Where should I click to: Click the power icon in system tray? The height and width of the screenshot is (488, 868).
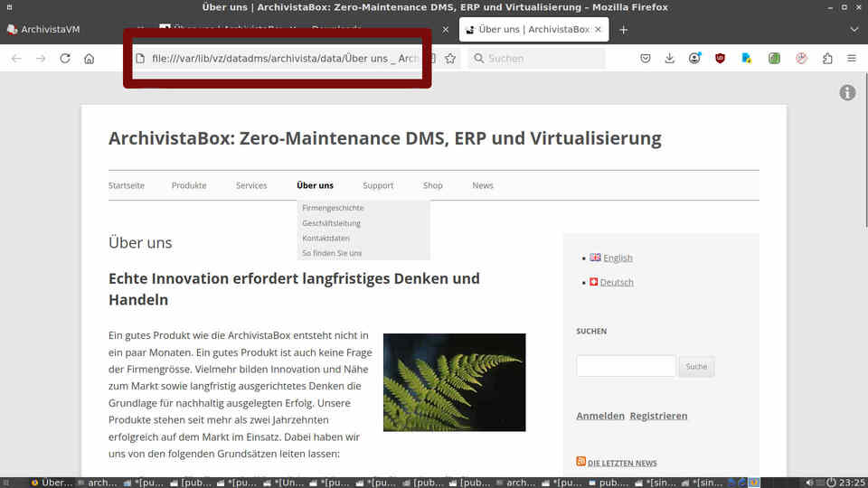tap(831, 483)
